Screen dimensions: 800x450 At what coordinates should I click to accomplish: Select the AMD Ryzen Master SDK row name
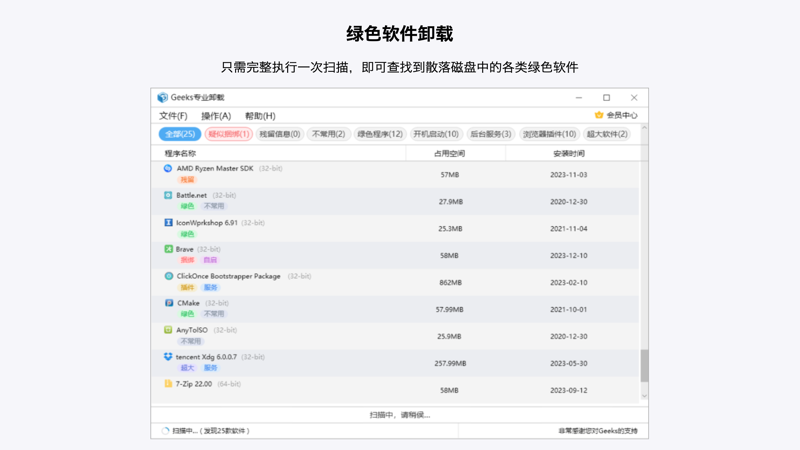(215, 168)
